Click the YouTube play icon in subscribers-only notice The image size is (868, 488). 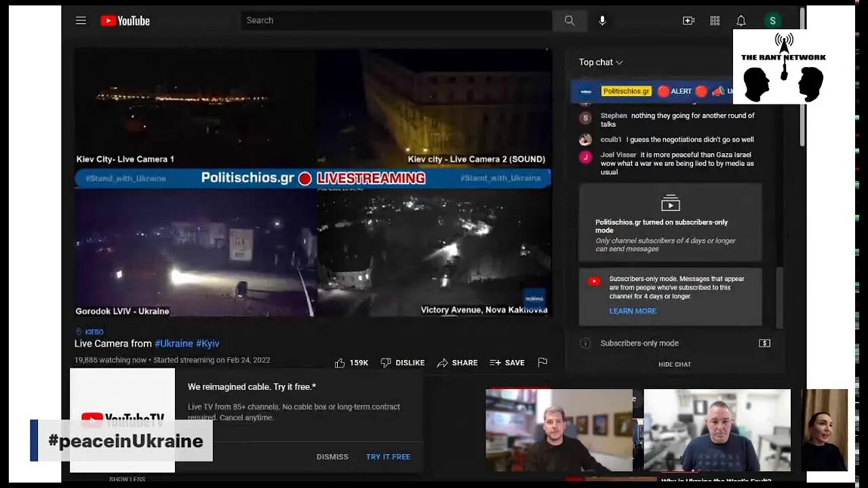click(x=594, y=281)
